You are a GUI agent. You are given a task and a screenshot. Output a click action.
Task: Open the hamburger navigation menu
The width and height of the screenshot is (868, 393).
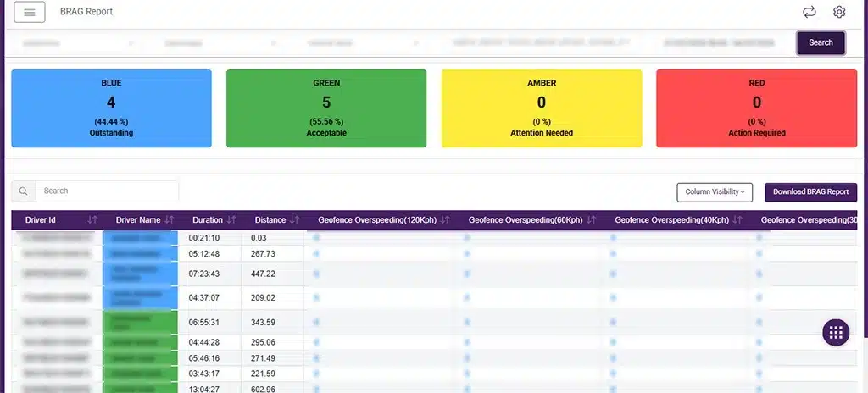coord(30,12)
